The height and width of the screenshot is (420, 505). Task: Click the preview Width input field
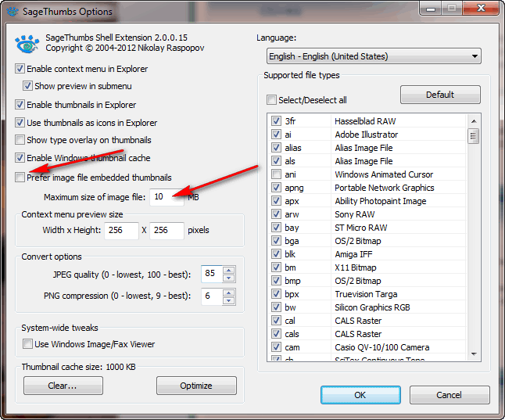click(x=121, y=231)
